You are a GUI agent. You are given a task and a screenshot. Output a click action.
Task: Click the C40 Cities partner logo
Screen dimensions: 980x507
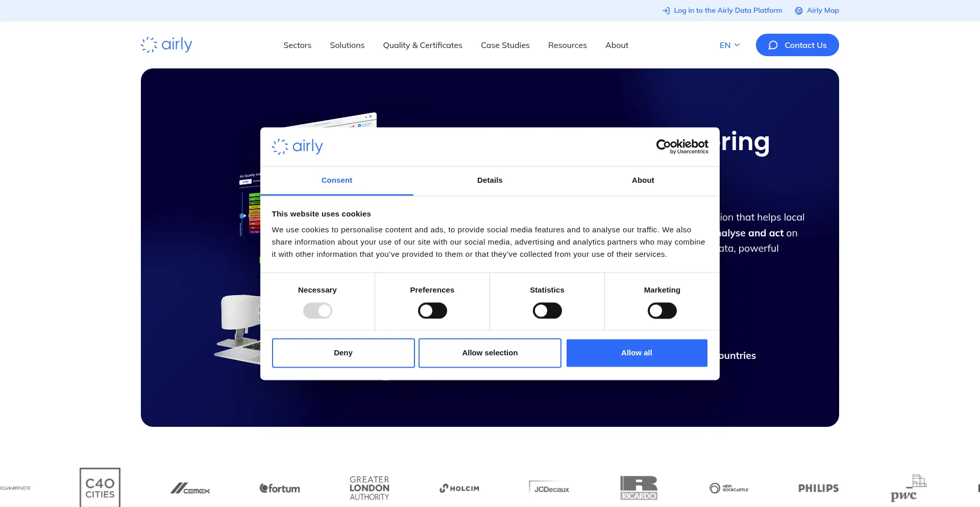pyautogui.click(x=100, y=488)
